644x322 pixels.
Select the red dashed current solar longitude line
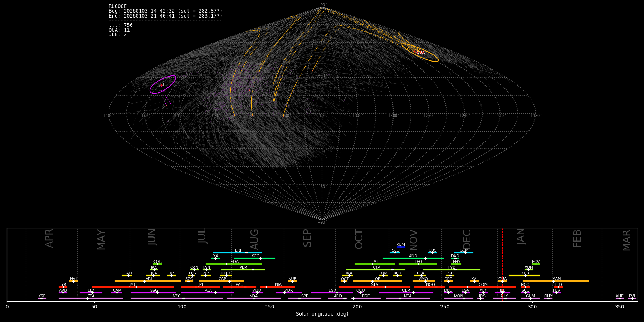(x=502, y=264)
